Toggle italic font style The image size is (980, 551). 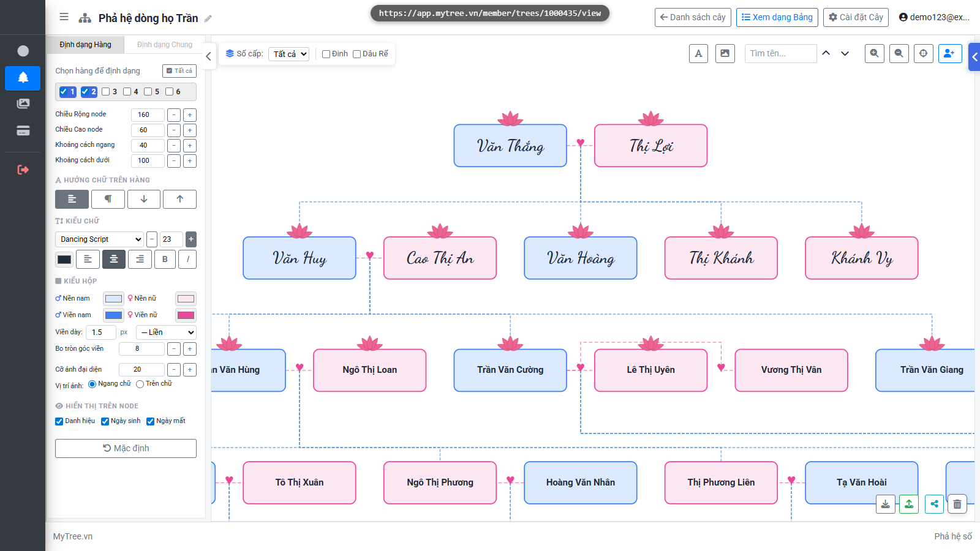[187, 259]
